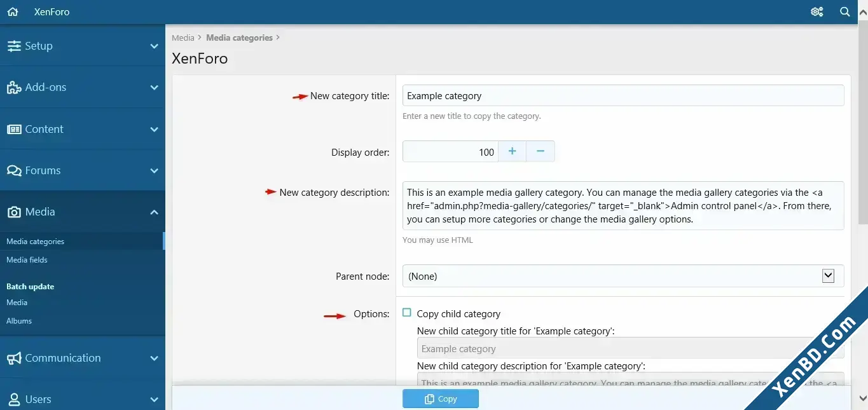Decrease display order with minus button
868x410 pixels.
tap(541, 151)
